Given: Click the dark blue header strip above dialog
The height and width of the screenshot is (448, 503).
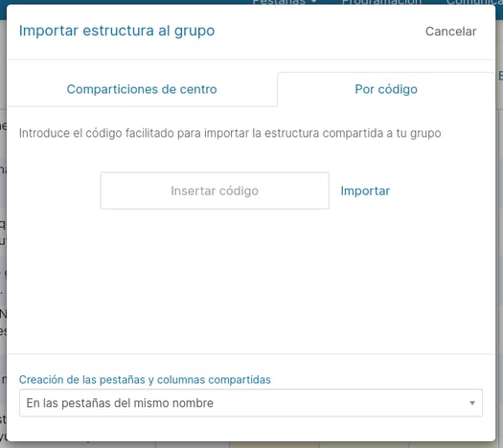Looking at the screenshot, I should [x=128, y=2].
